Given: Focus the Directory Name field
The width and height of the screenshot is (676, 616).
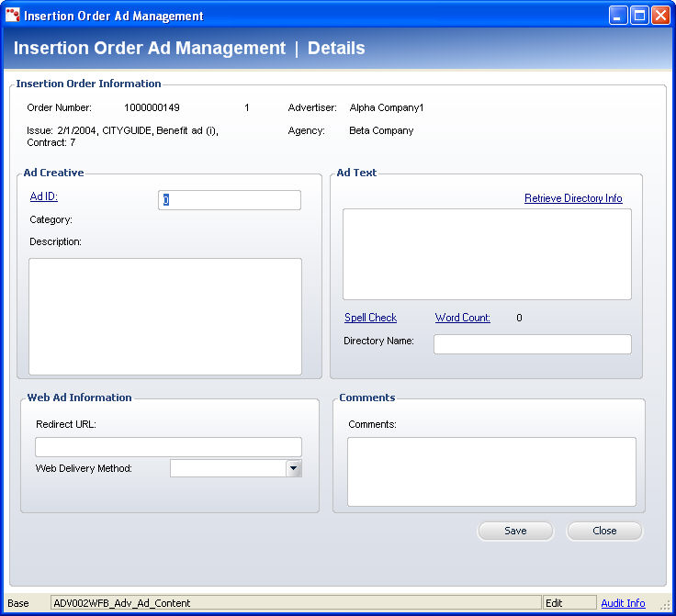Looking at the screenshot, I should pos(532,344).
